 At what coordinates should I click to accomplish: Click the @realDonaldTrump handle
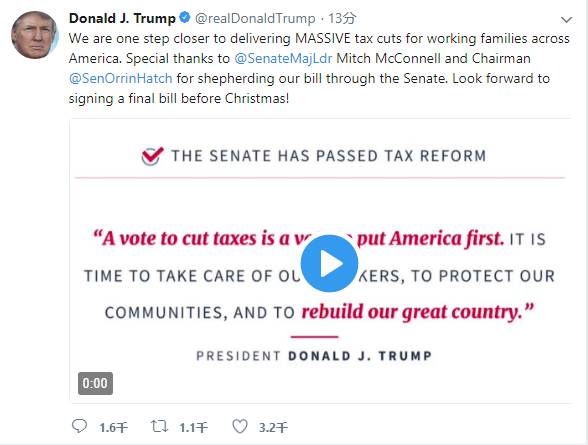pyautogui.click(x=255, y=18)
